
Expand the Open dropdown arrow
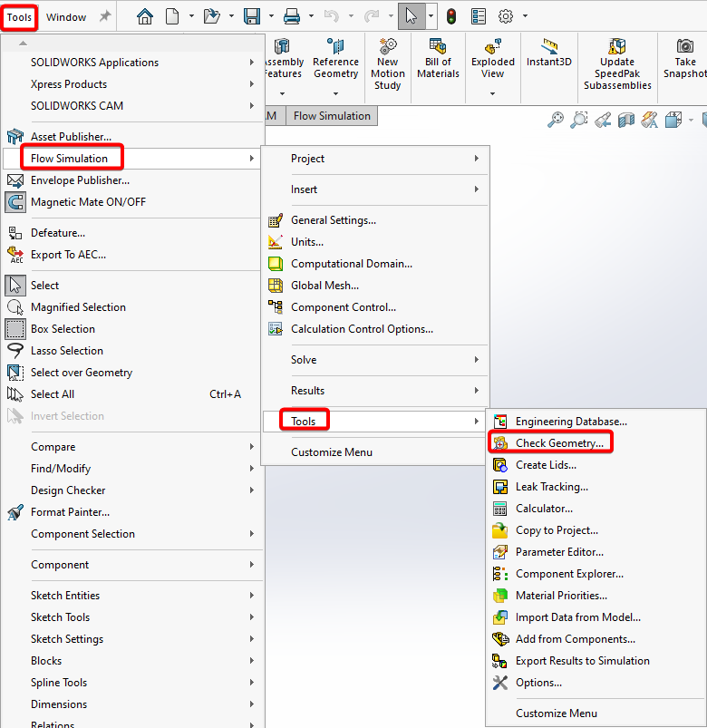[231, 16]
